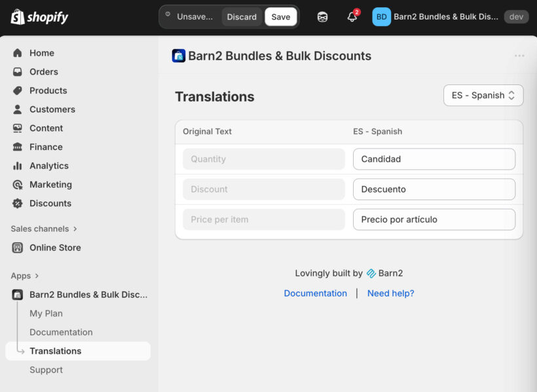
Task: Click the Shopify logo in the top bar
Action: [39, 17]
